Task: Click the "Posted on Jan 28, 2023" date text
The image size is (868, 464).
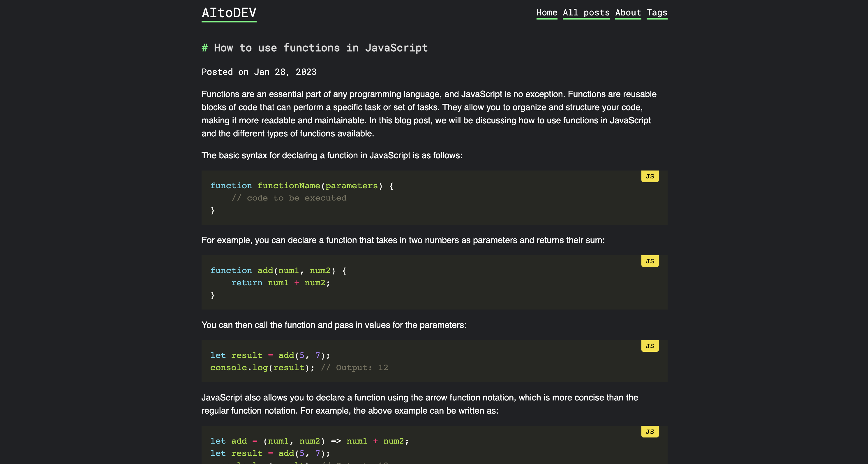Action: 259,72
